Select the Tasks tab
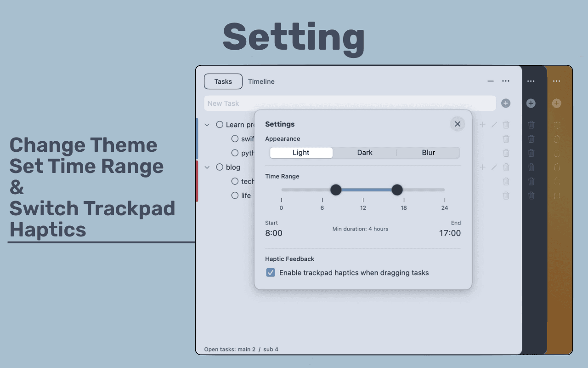 223,81
